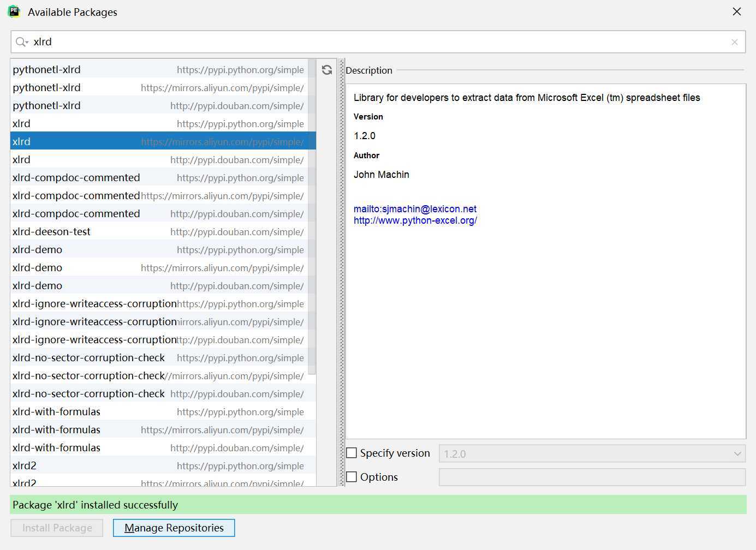Click the splitter handle between list and description
The image size is (756, 550).
tap(342, 272)
